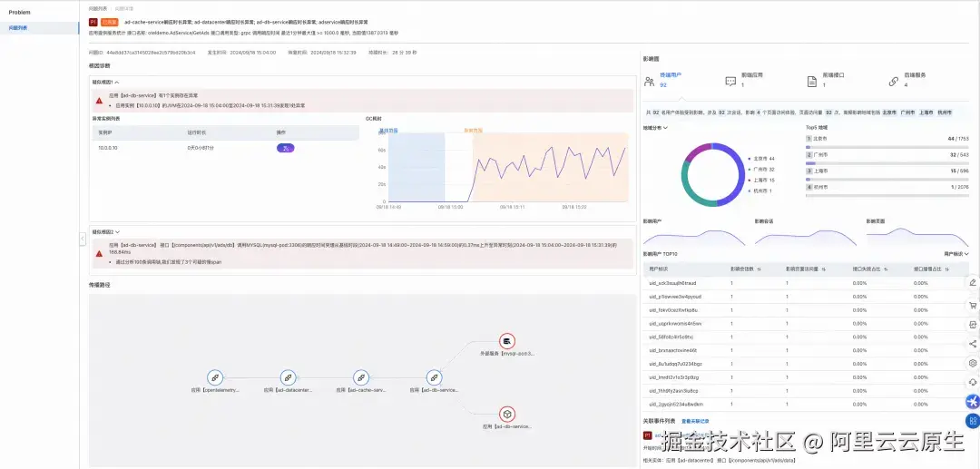
Task: Click the orange status tag beside P1
Action: (110, 22)
